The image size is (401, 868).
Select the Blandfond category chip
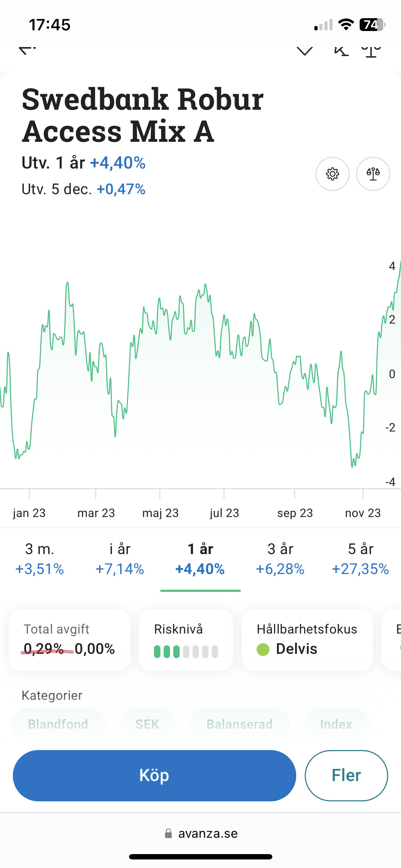pyautogui.click(x=58, y=724)
